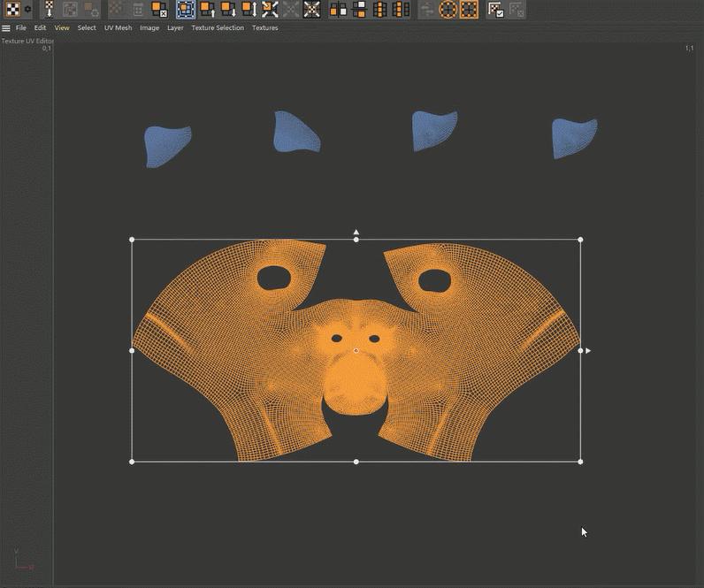
Task: Open the Texture Selection menu
Action: pos(218,27)
